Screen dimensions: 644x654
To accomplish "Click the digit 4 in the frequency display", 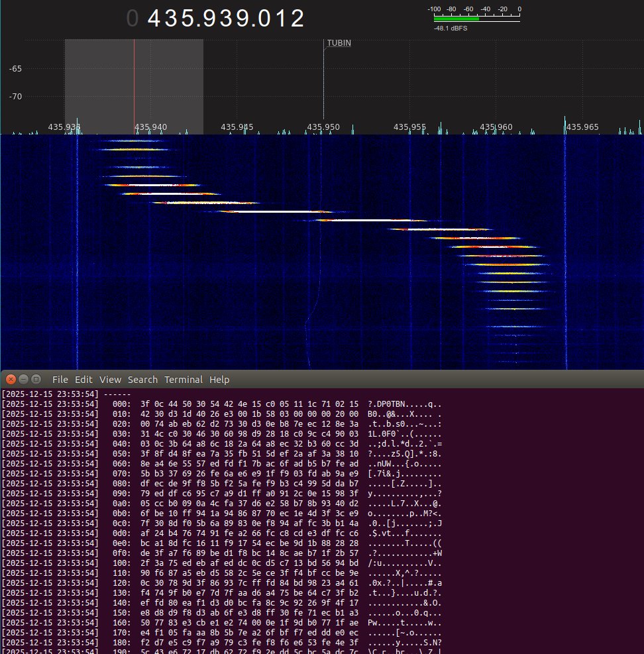I will [x=154, y=19].
